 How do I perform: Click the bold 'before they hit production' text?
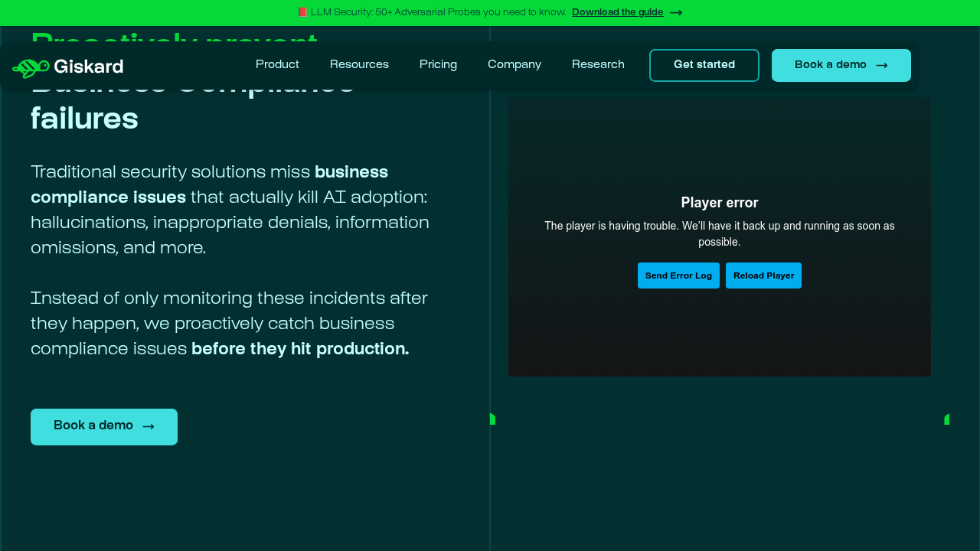[x=299, y=349]
